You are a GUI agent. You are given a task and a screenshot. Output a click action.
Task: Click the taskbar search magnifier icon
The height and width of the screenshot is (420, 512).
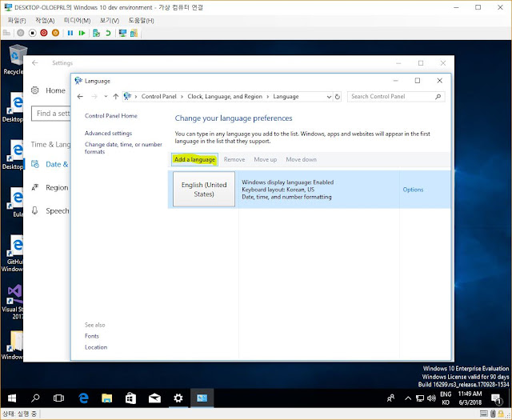click(35, 398)
